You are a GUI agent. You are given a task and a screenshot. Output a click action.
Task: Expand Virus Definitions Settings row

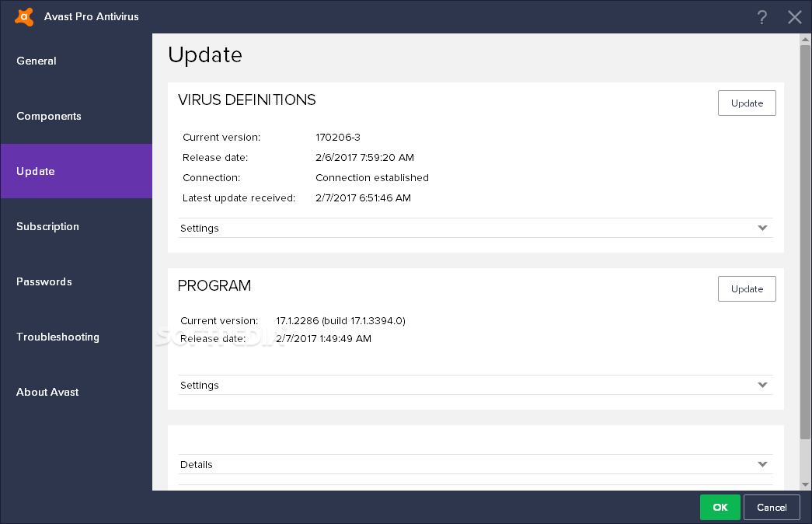[476, 228]
